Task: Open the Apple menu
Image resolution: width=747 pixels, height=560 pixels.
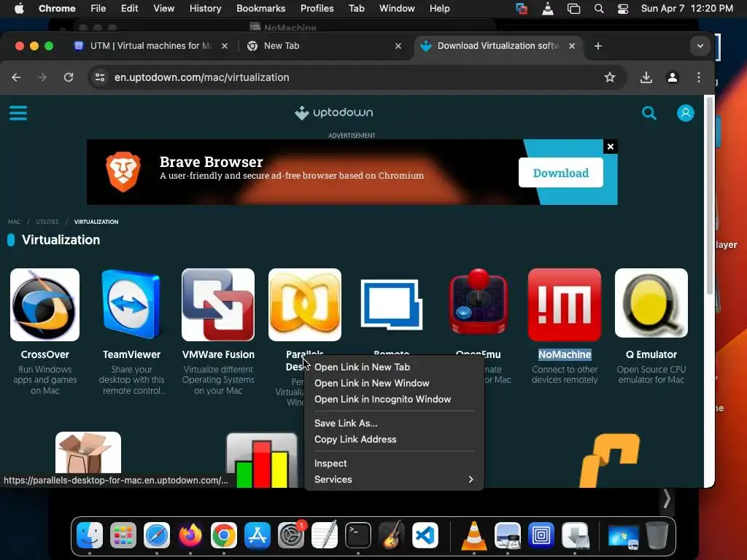Action: [19, 8]
